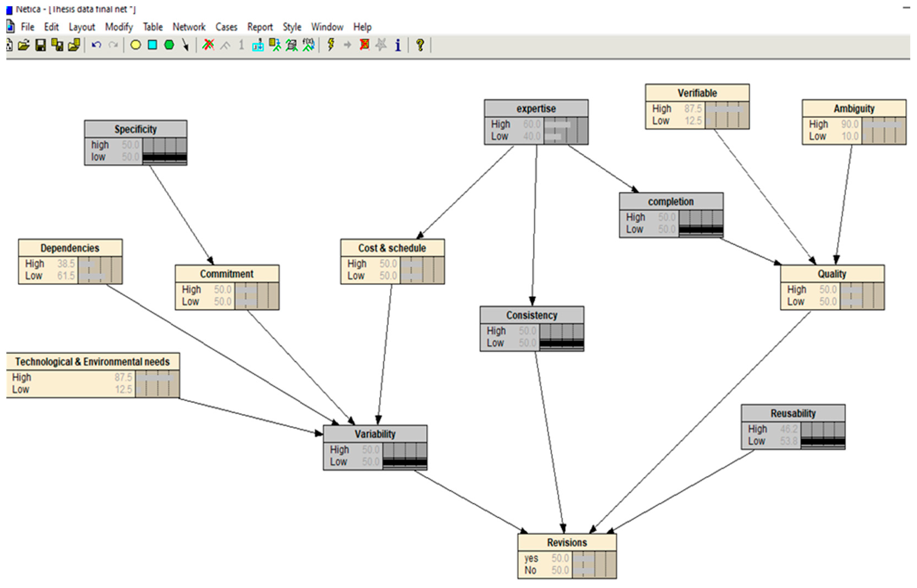Viewport: 917px width, 588px height.
Task: Select the yellow circle nature node tool
Action: pyautogui.click(x=136, y=45)
